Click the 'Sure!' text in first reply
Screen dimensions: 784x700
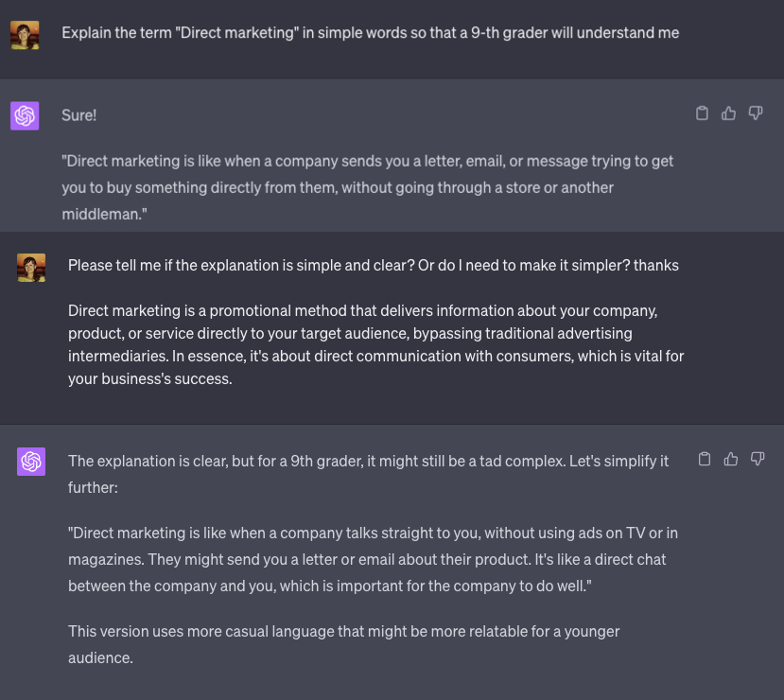(x=79, y=114)
